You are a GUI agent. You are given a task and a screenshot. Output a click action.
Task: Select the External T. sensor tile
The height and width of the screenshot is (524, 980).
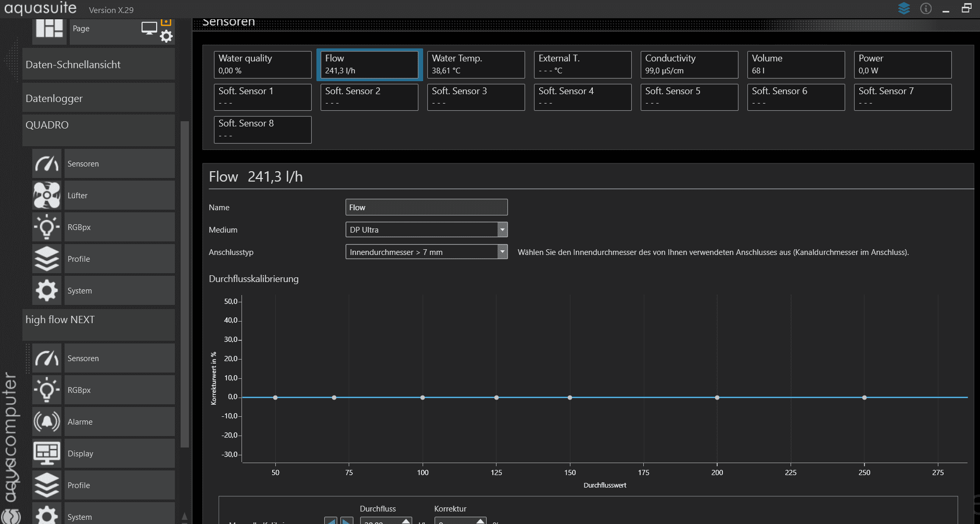coord(583,65)
